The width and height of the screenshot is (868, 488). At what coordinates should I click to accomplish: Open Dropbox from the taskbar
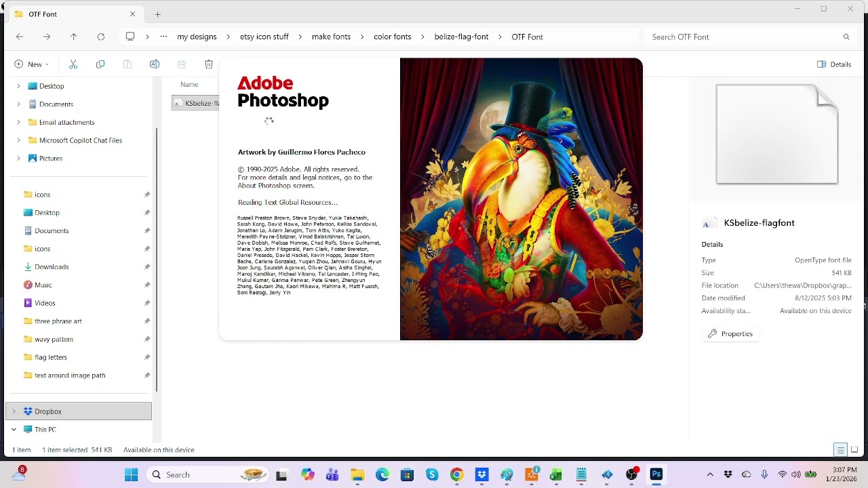pyautogui.click(x=481, y=474)
